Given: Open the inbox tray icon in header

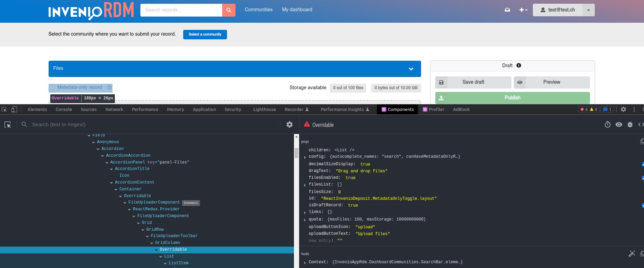Looking at the screenshot, I should (x=507, y=10).
